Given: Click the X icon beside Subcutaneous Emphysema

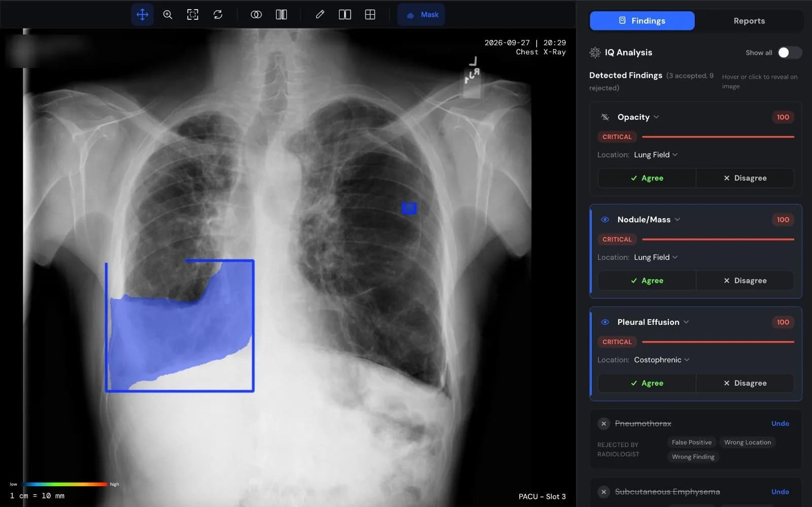Looking at the screenshot, I should (x=603, y=492).
